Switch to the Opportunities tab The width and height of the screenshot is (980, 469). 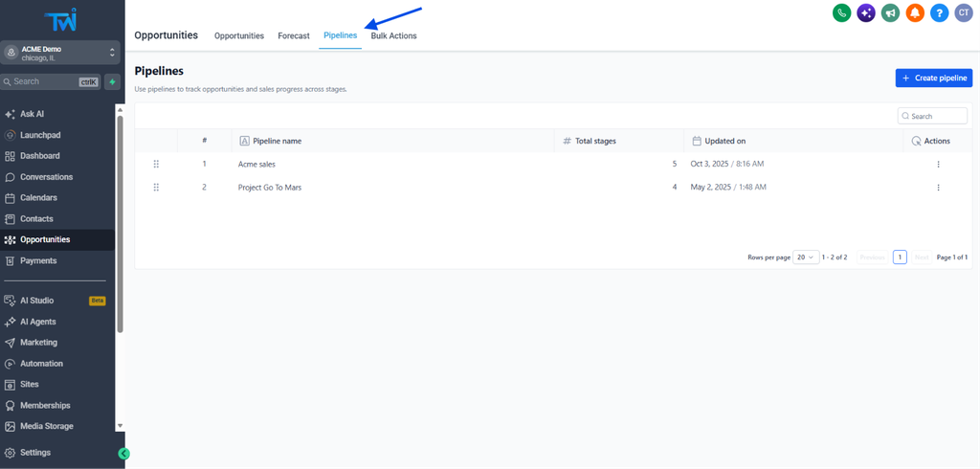click(238, 35)
